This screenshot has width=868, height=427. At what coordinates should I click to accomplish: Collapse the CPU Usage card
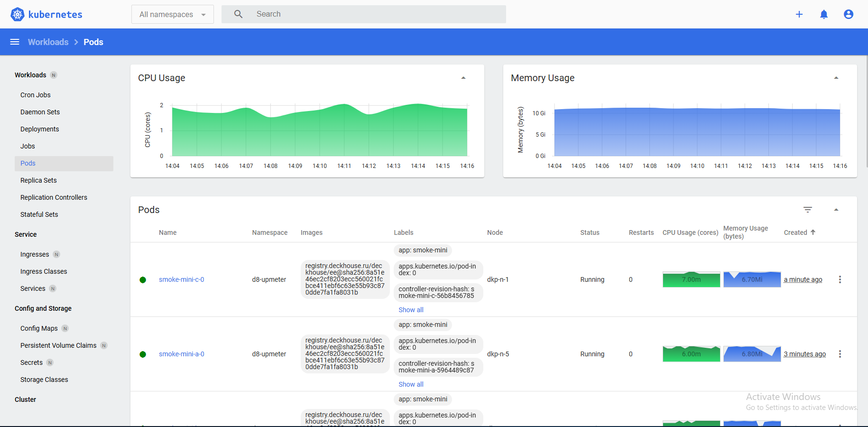tap(463, 78)
